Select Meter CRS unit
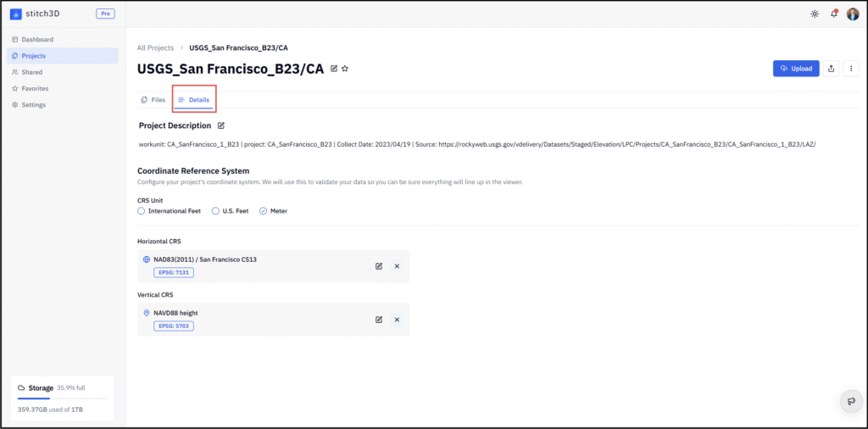Viewport: 868px width, 429px height. click(263, 210)
